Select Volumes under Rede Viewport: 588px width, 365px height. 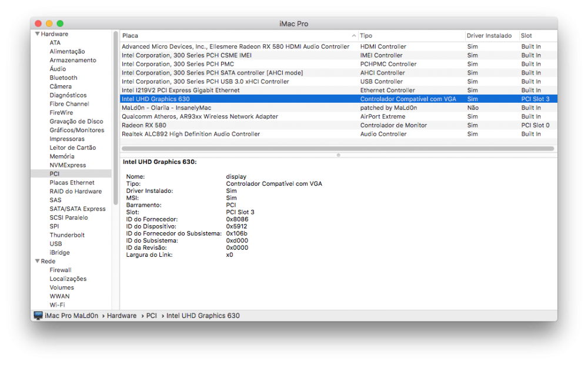(x=62, y=287)
